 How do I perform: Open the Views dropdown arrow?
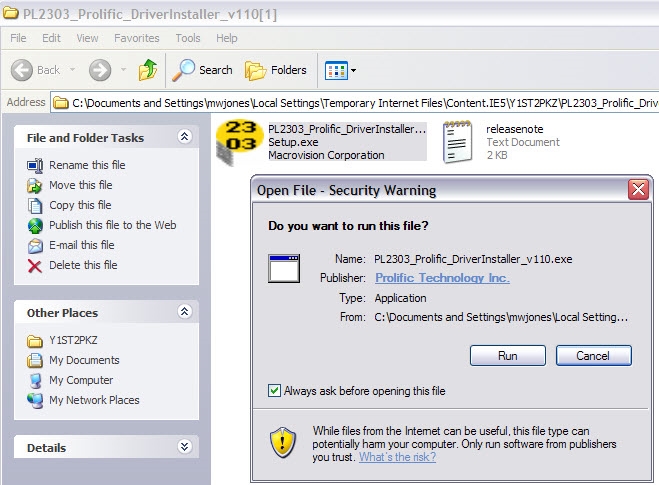click(353, 71)
